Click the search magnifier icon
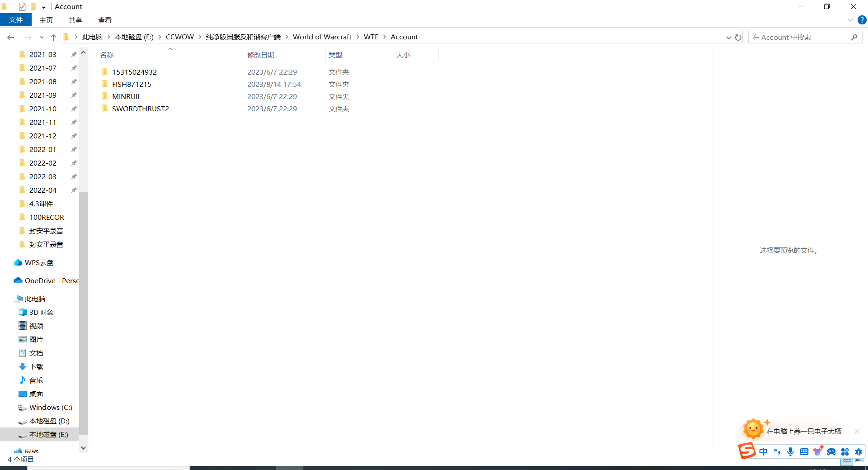This screenshot has width=868, height=470. pos(854,38)
